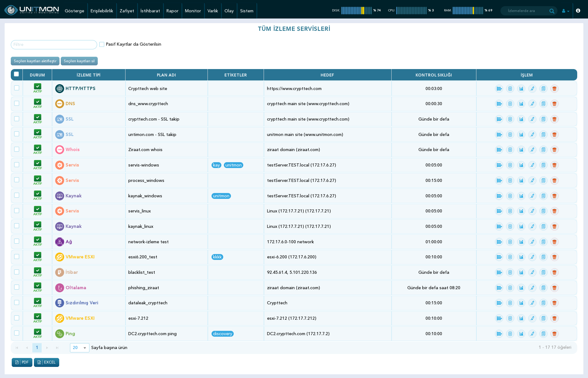This screenshot has width=588, height=378.
Task: Export the list to PDF
Action: coord(22,362)
